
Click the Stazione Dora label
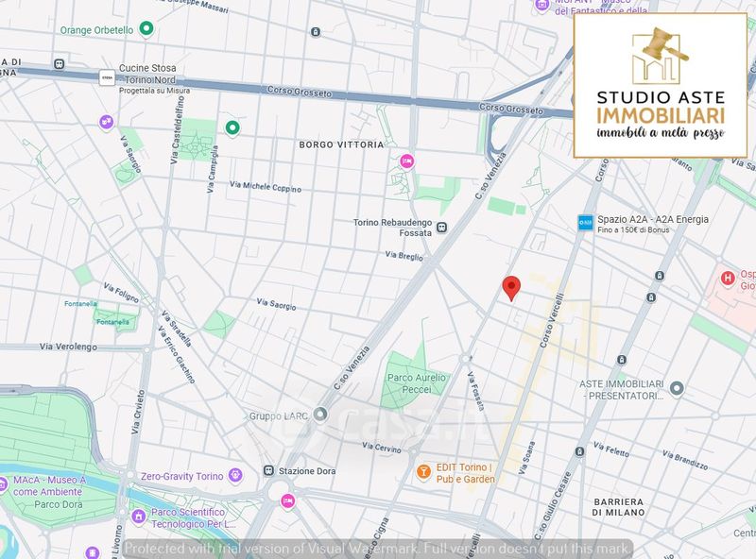[x=306, y=471]
